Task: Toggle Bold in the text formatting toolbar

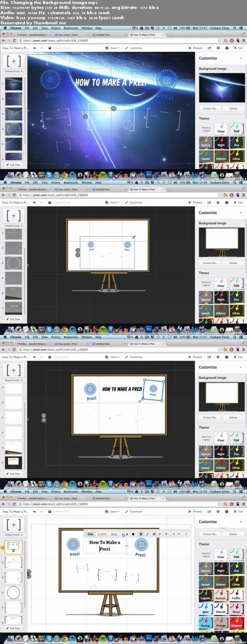Action: 141,534
